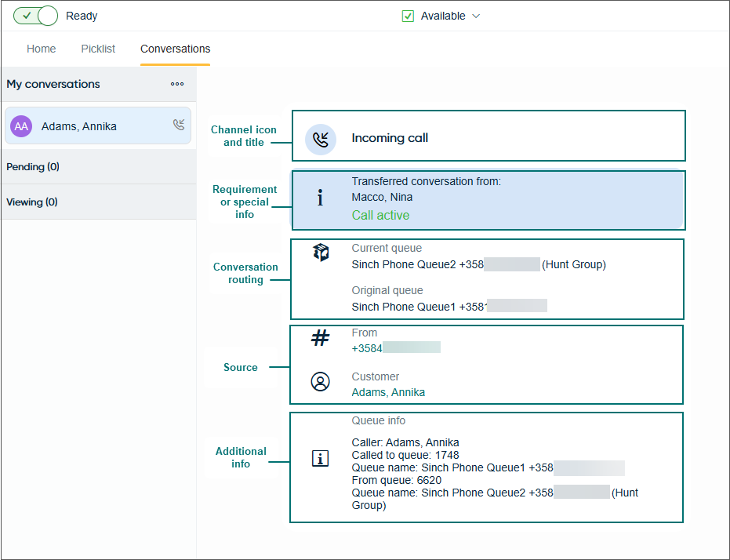
Task: Click the green Call active status
Action: tap(380, 215)
